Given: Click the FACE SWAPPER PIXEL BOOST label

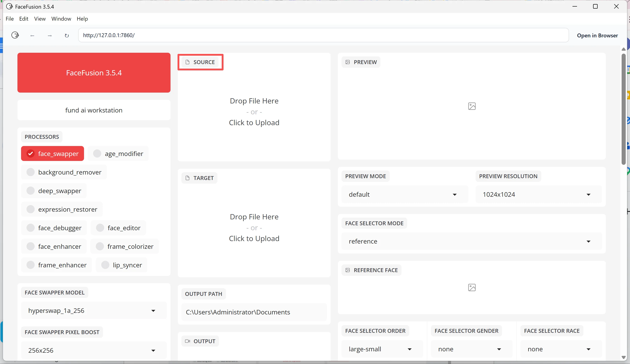Looking at the screenshot, I should [x=62, y=332].
